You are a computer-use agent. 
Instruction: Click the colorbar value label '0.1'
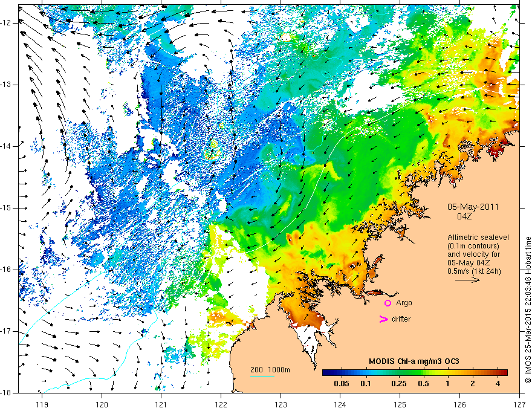[x=366, y=384]
